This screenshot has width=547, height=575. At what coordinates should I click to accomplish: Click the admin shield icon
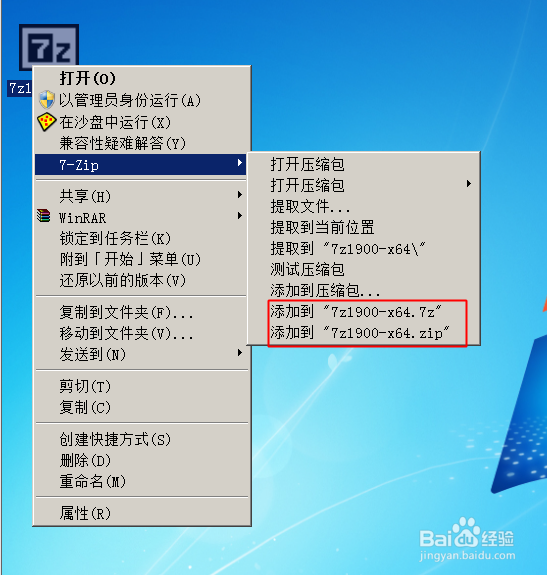(47, 100)
